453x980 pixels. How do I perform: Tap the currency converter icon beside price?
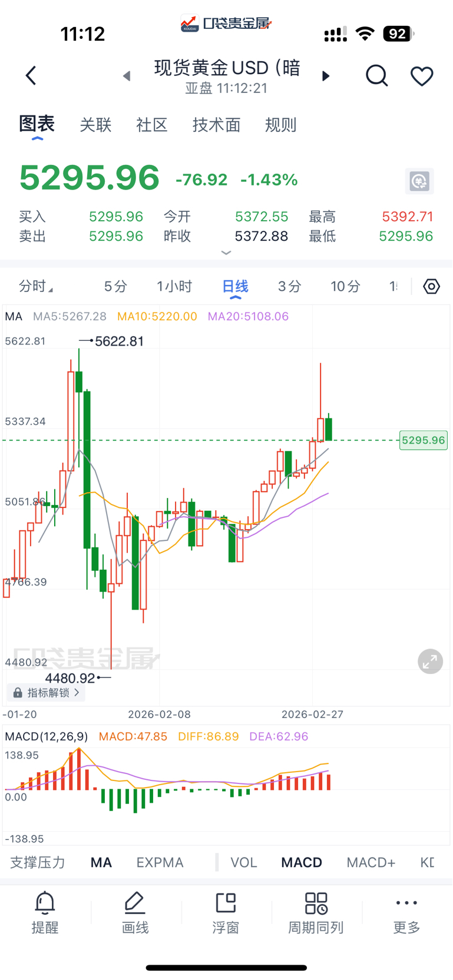point(419,181)
